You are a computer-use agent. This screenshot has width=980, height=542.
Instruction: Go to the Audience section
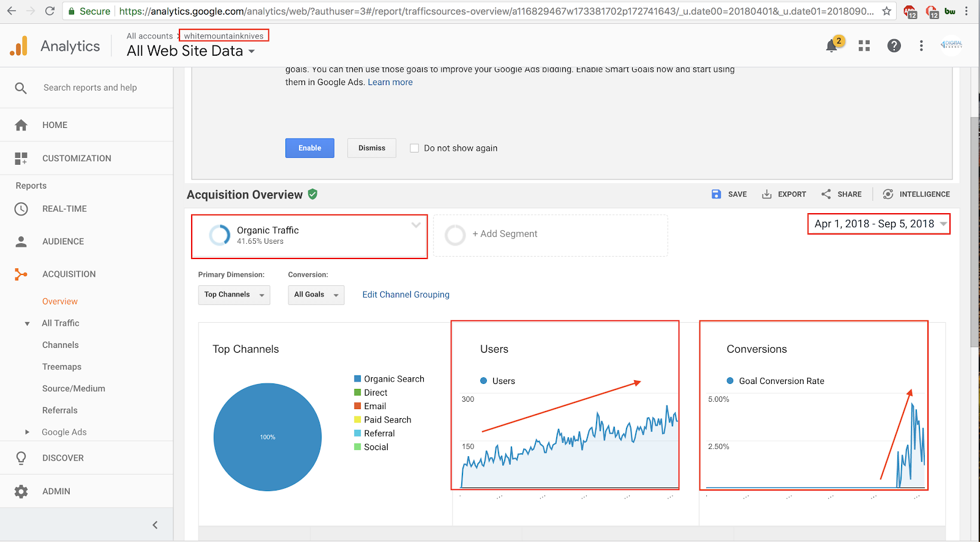62,241
